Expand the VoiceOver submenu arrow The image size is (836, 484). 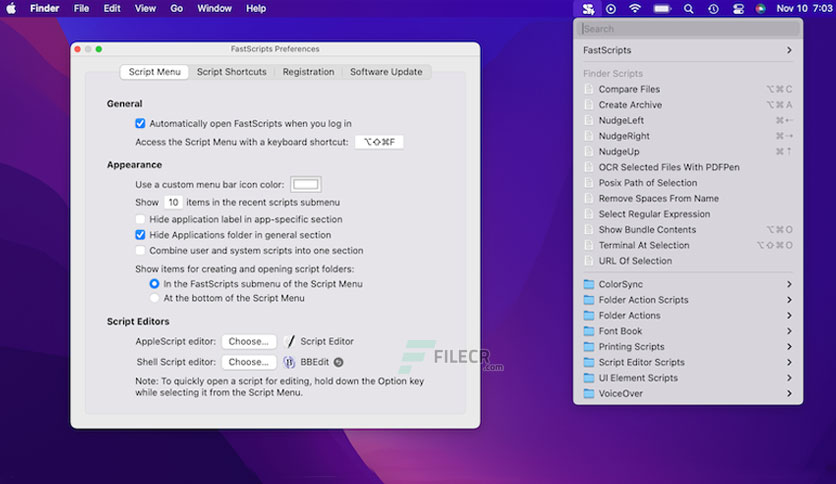coord(789,393)
